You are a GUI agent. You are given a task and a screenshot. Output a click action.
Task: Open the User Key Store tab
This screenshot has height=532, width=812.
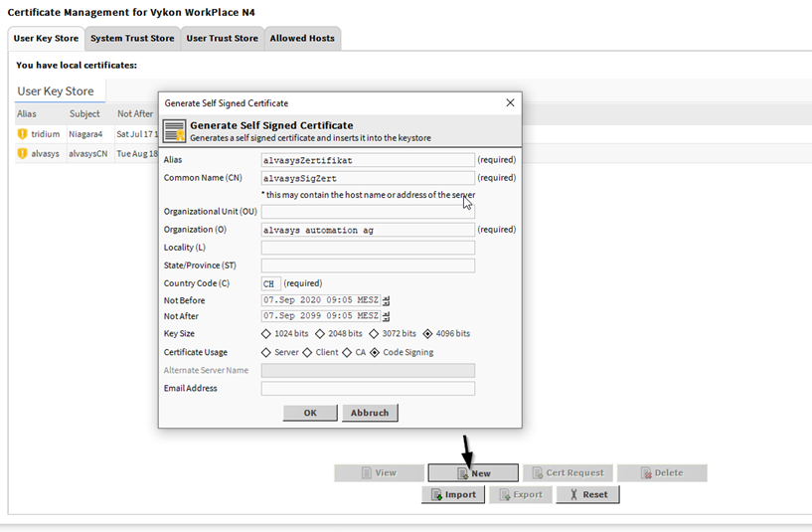[46, 39]
